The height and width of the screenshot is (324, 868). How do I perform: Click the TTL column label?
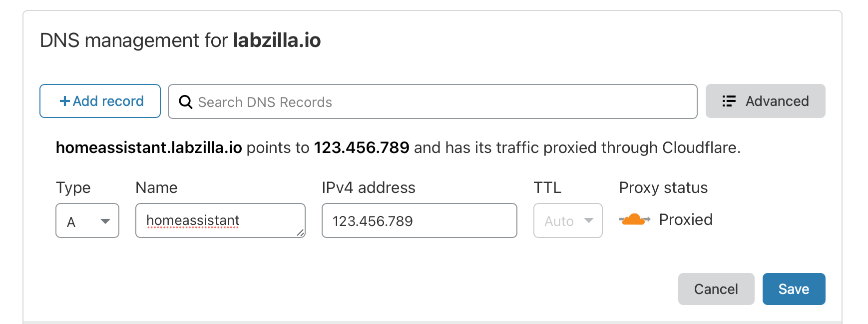click(547, 187)
